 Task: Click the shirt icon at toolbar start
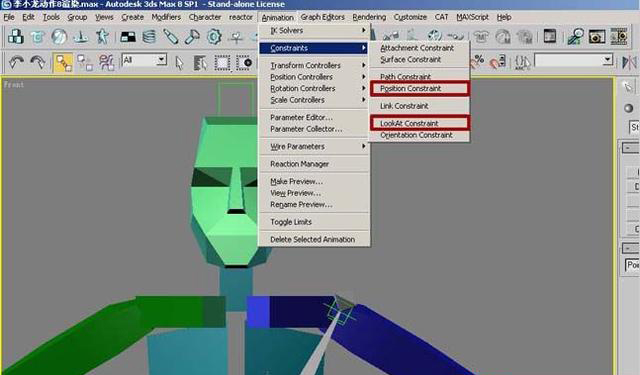pos(38,37)
